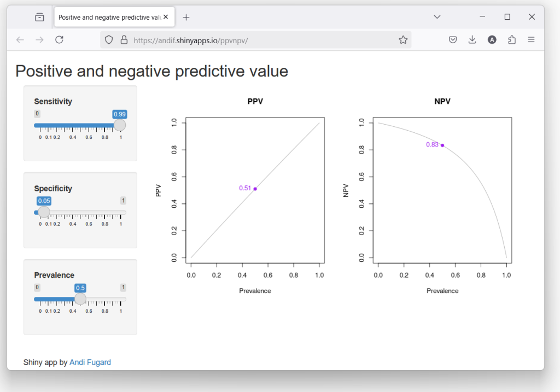Open the extensions puzzle icon

(512, 39)
